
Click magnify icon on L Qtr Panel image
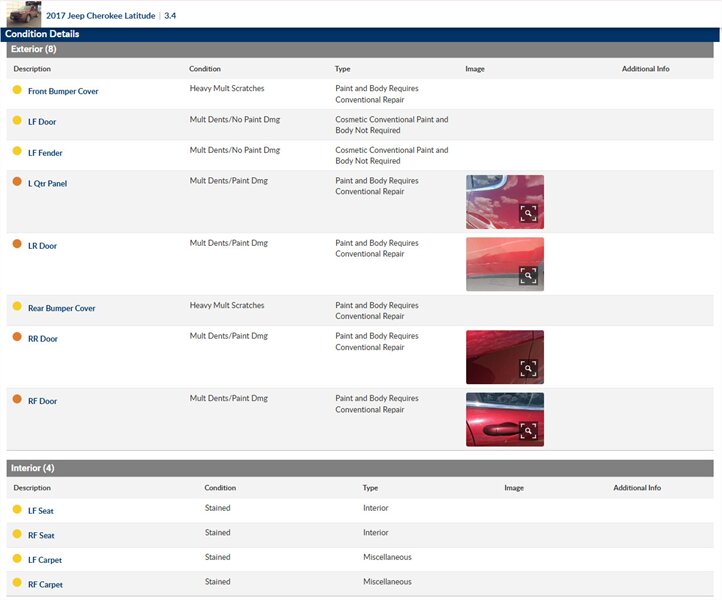tap(528, 214)
